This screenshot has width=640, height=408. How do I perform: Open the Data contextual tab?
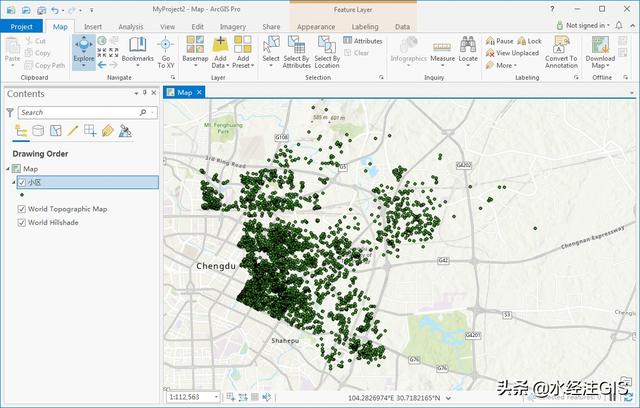coord(402,27)
